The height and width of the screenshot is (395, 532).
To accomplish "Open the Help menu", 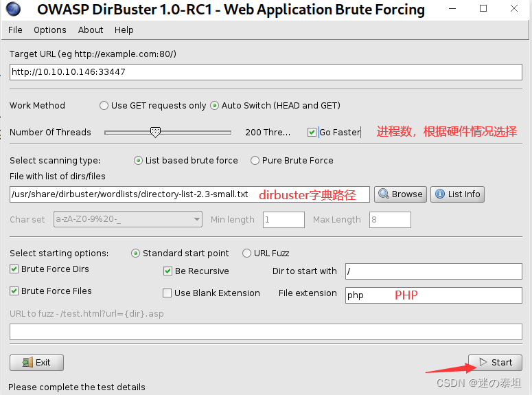I will pyautogui.click(x=124, y=30).
